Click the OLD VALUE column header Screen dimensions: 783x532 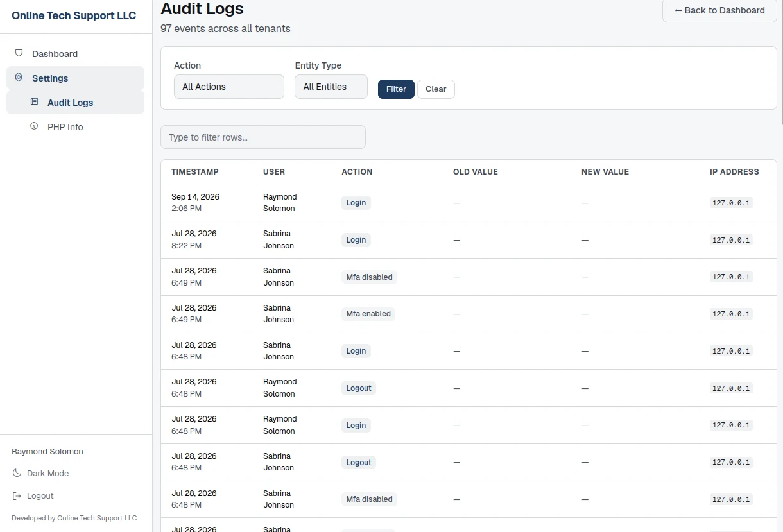476,172
